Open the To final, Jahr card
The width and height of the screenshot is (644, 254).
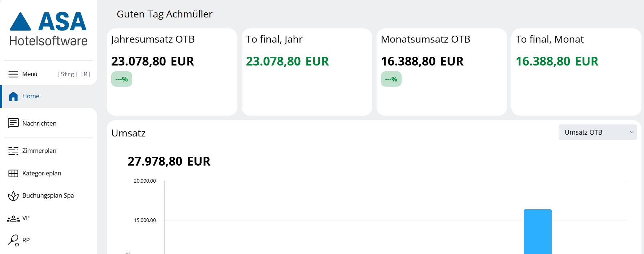point(307,72)
